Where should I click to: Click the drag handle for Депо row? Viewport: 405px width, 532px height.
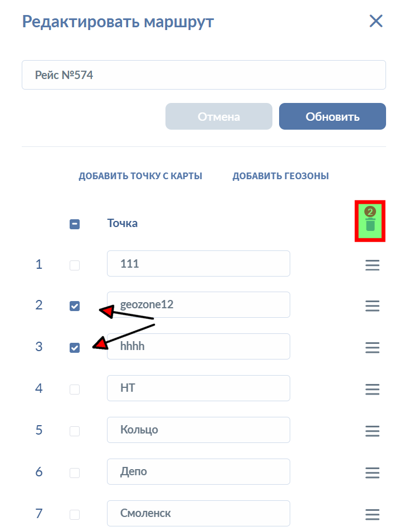pyautogui.click(x=372, y=472)
